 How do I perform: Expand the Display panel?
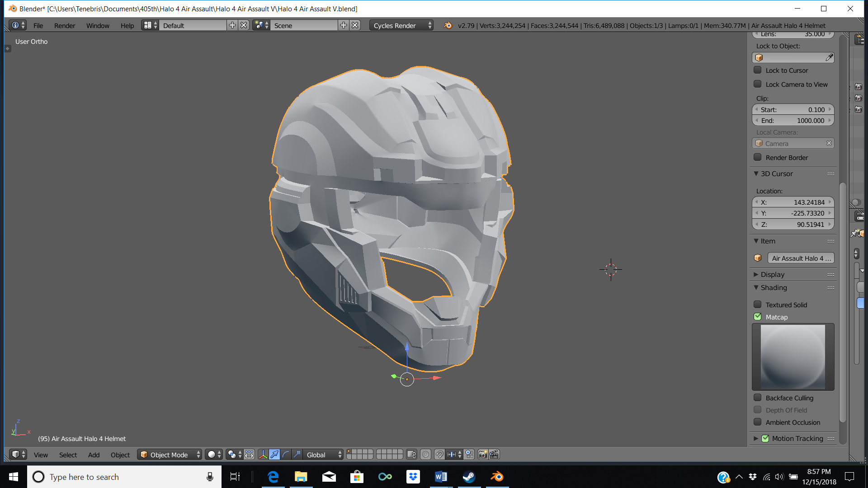756,274
